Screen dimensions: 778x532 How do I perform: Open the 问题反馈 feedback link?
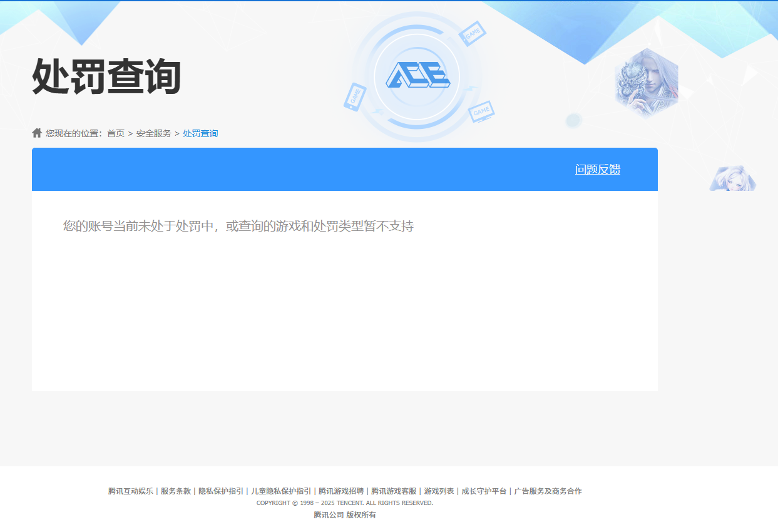tap(597, 169)
